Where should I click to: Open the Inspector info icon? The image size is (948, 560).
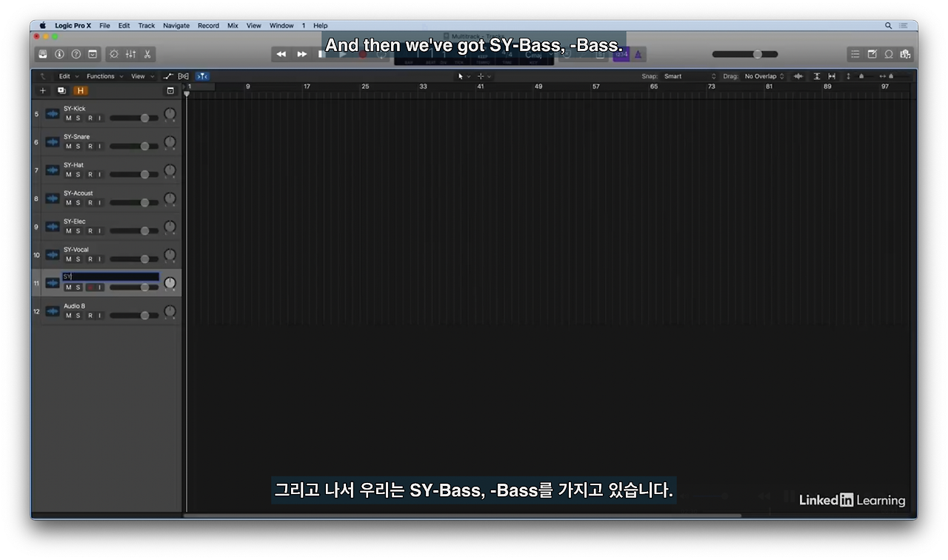pyautogui.click(x=59, y=54)
